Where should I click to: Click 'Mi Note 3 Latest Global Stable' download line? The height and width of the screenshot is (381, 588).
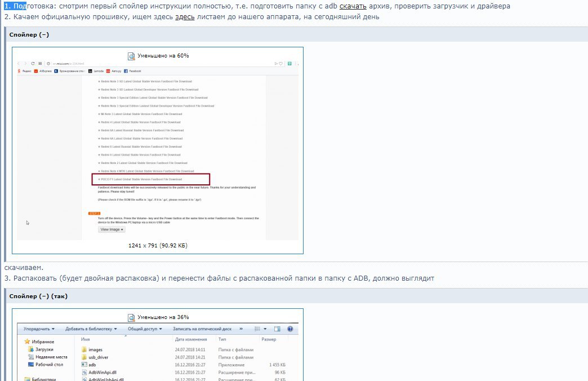[x=140, y=114]
